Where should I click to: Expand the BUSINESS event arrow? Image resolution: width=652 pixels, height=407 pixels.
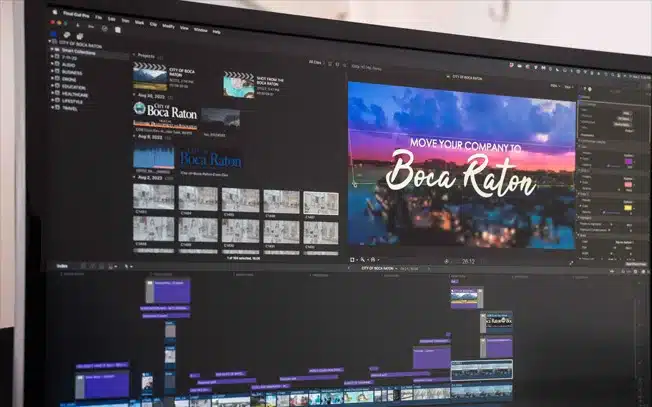[x=52, y=71]
